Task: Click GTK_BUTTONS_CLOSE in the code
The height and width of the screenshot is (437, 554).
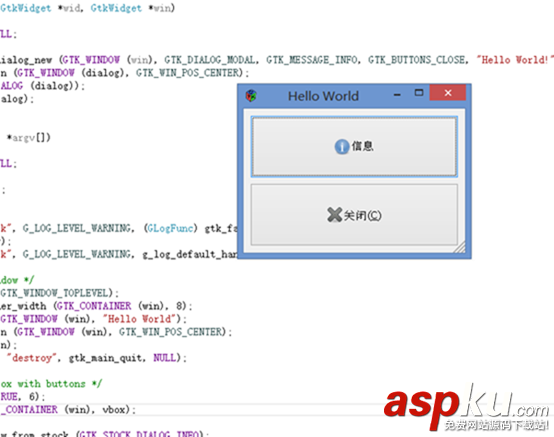Action: 416,60
